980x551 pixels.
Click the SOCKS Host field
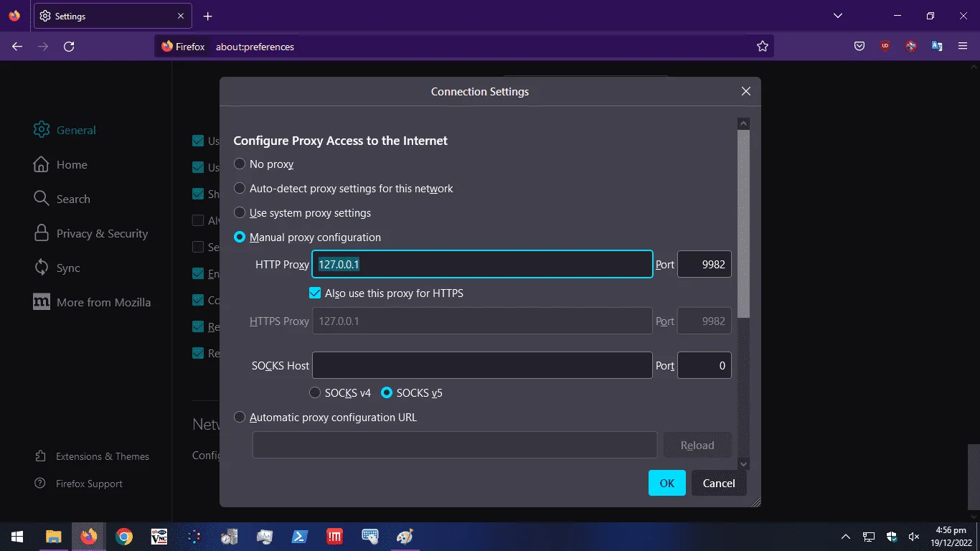(482, 365)
